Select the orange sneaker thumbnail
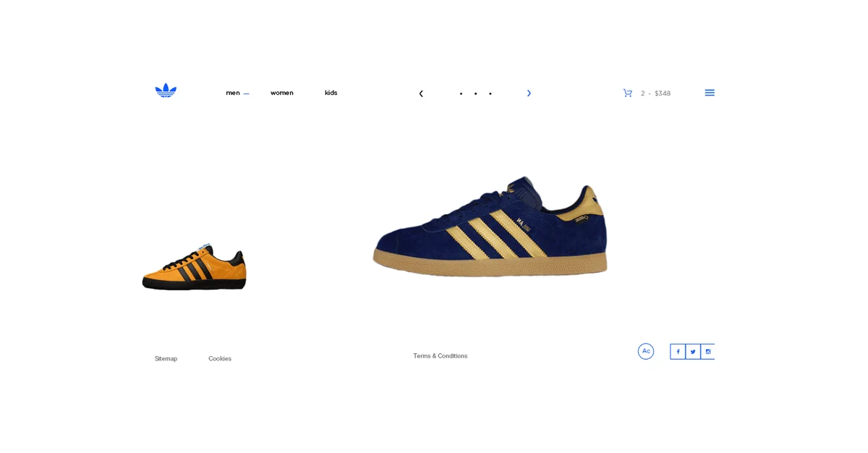Screen dimensions: 868x453 pyautogui.click(x=195, y=268)
